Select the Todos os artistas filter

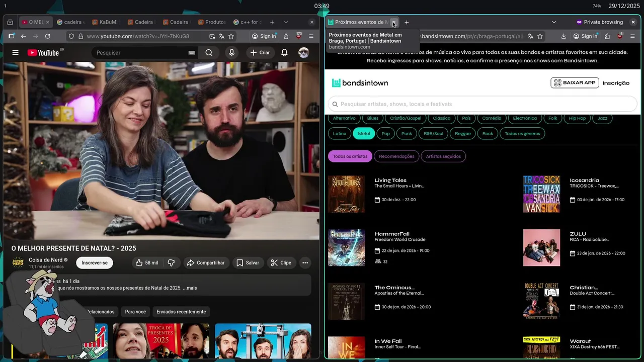tap(350, 156)
